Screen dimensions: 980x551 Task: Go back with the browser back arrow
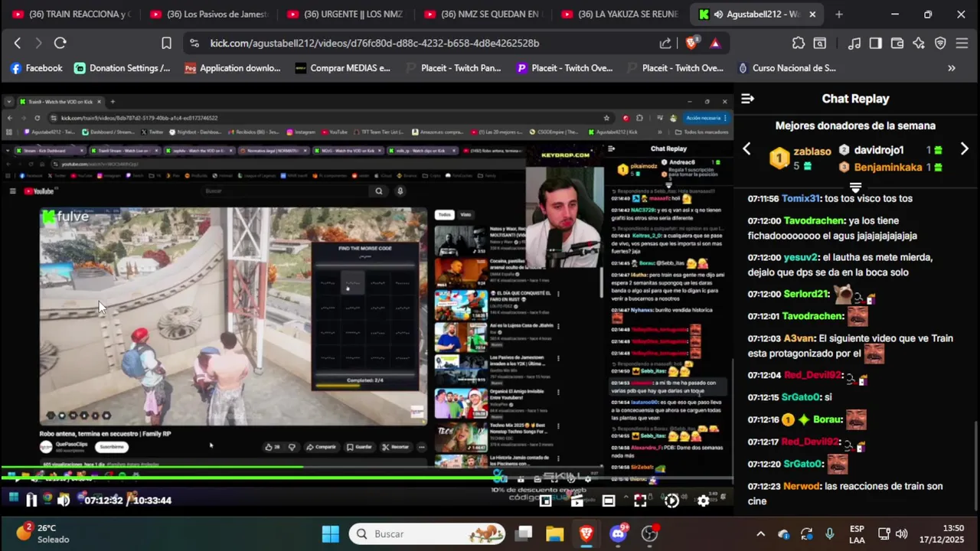click(18, 44)
